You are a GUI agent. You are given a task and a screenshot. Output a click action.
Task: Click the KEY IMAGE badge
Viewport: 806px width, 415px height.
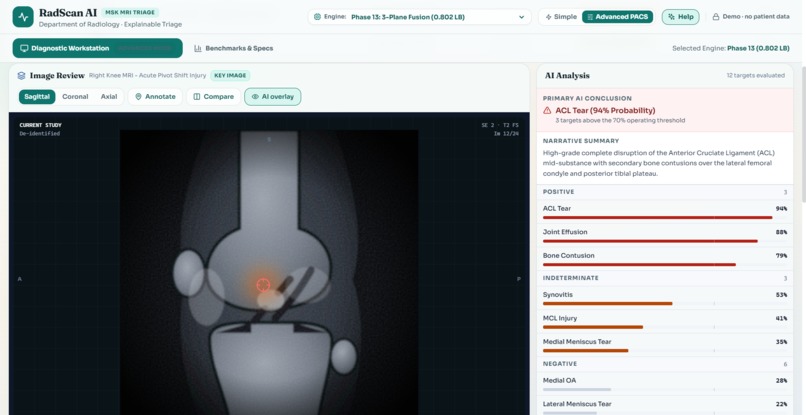[x=230, y=76]
